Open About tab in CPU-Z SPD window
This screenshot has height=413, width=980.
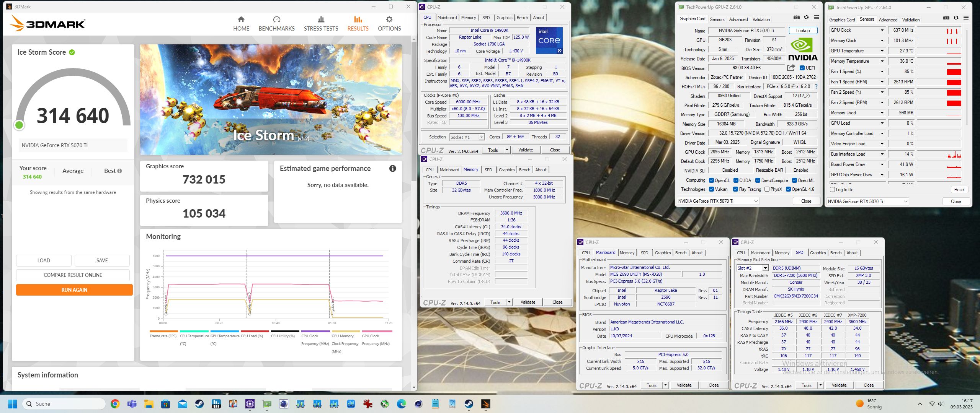(x=852, y=253)
